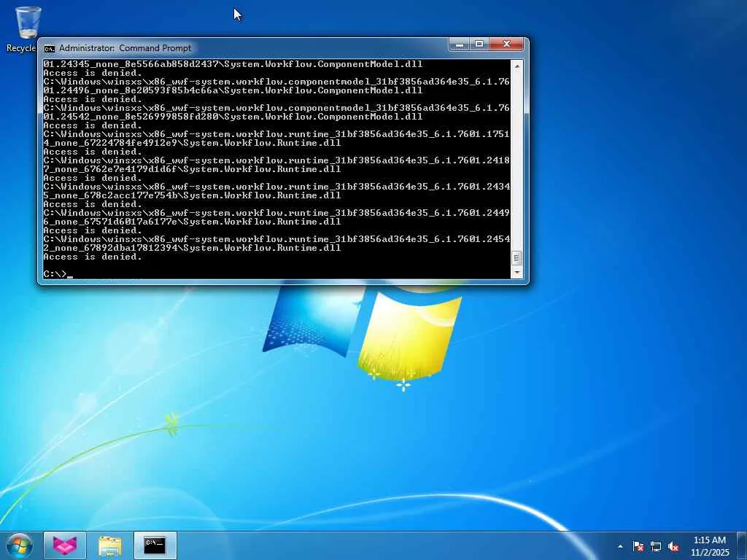
Task: Click the 2_none_67892dba17812394 Runtime.dll line
Action: tap(192, 248)
